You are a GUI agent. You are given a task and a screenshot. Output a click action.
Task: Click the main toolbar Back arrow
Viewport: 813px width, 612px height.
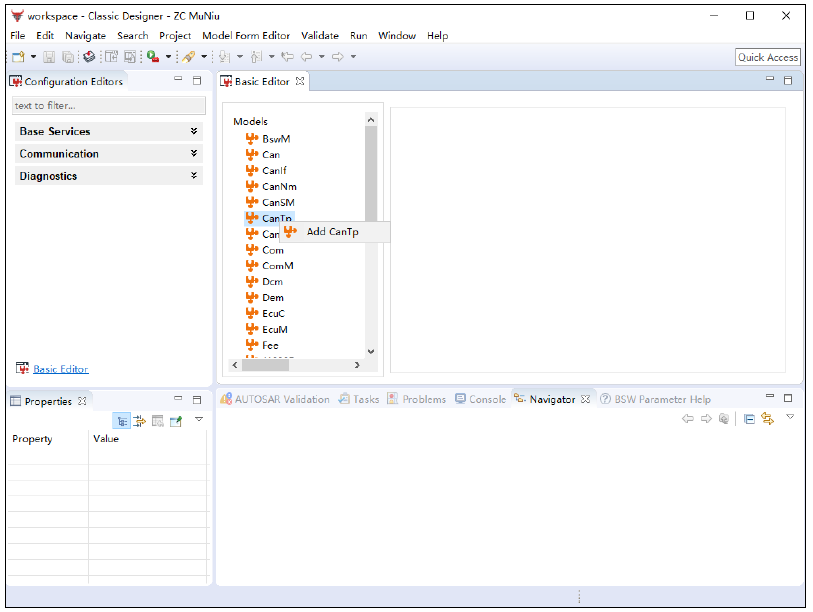click(x=306, y=57)
